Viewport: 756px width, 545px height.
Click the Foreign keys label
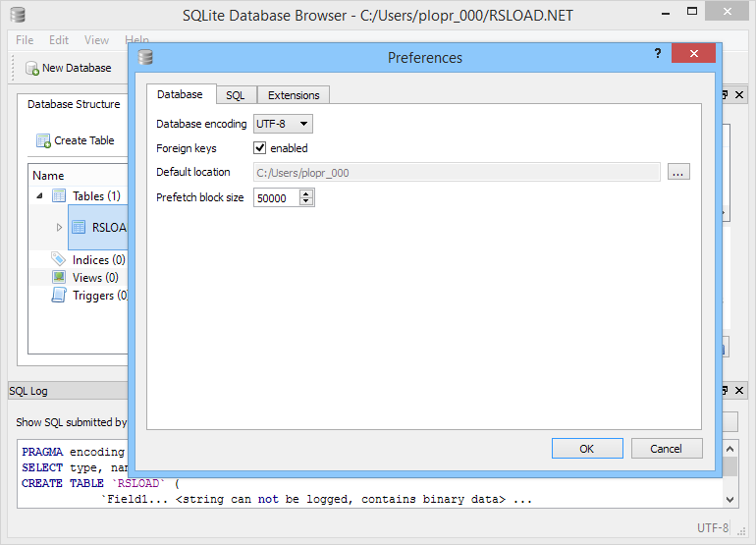coord(187,148)
